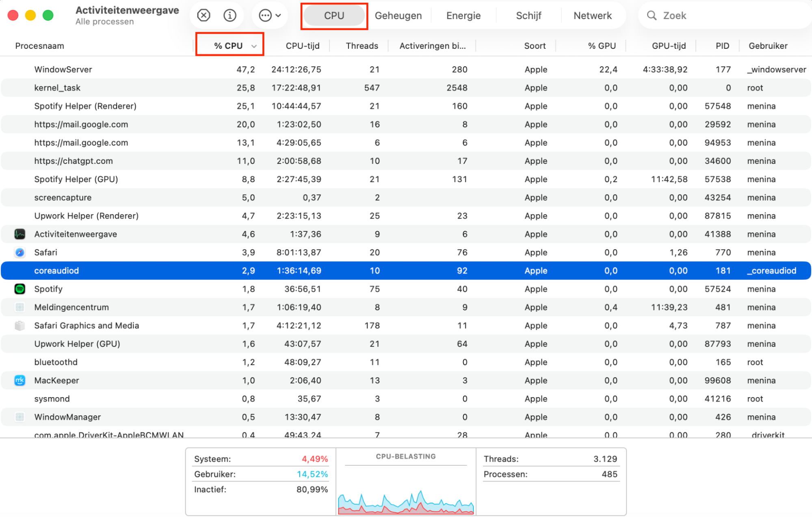Click the Spotify icon in the process list
The image size is (812, 517).
pos(19,289)
